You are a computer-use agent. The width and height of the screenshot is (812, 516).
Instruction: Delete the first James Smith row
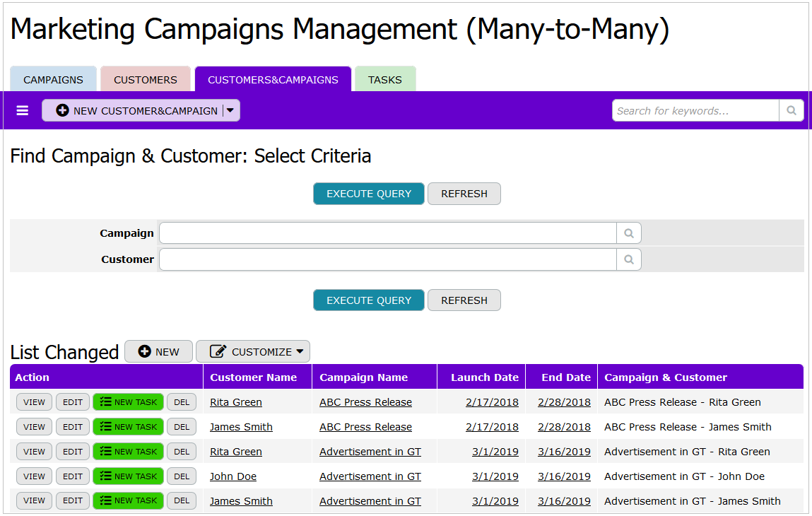click(x=182, y=427)
